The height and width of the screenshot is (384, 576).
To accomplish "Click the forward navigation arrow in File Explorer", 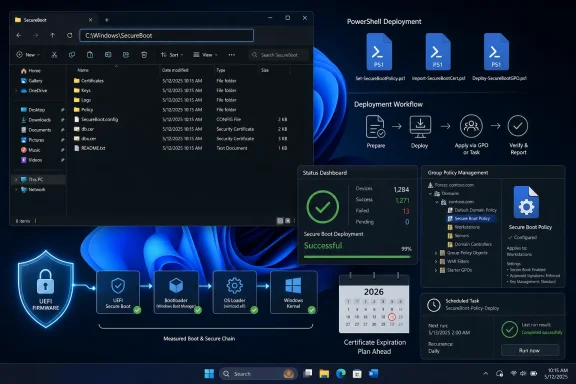I will [36, 35].
